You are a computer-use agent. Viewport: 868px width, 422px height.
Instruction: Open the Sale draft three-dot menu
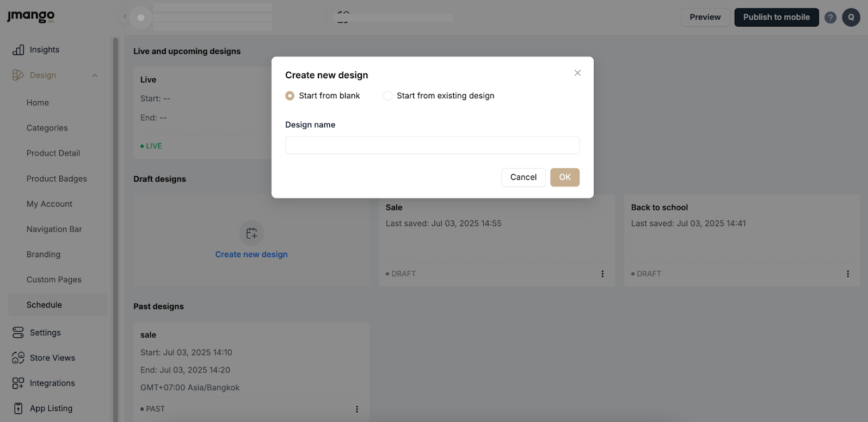tap(602, 274)
